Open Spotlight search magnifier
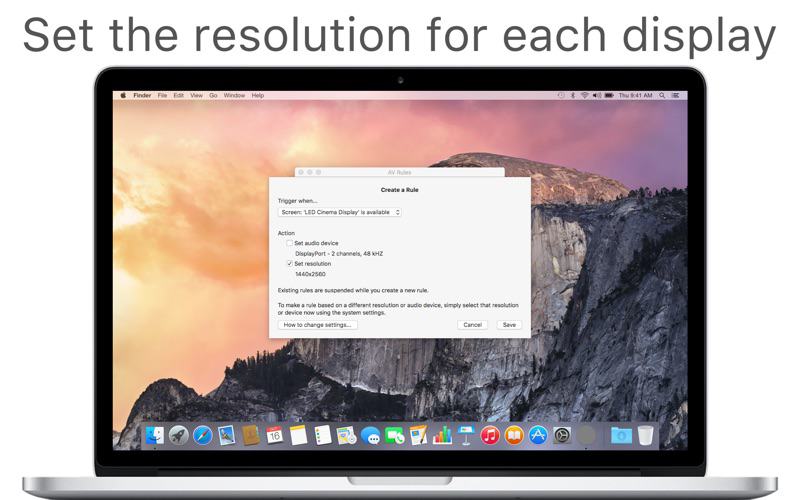This screenshot has width=800, height=500. [662, 95]
